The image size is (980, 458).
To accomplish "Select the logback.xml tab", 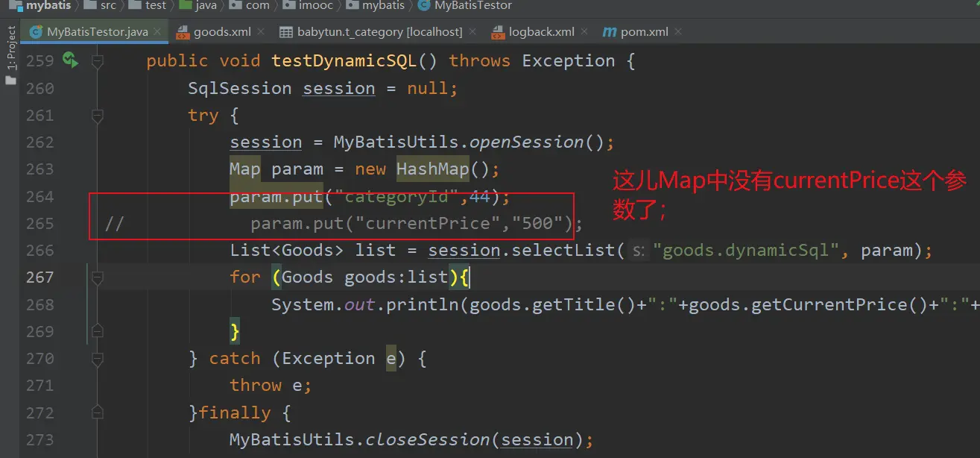I will [x=541, y=32].
